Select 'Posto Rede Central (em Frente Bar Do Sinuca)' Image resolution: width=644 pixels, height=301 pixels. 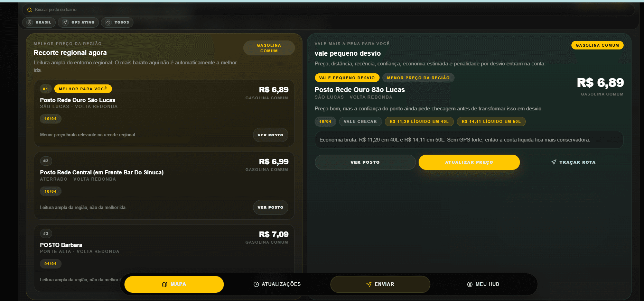point(102,172)
